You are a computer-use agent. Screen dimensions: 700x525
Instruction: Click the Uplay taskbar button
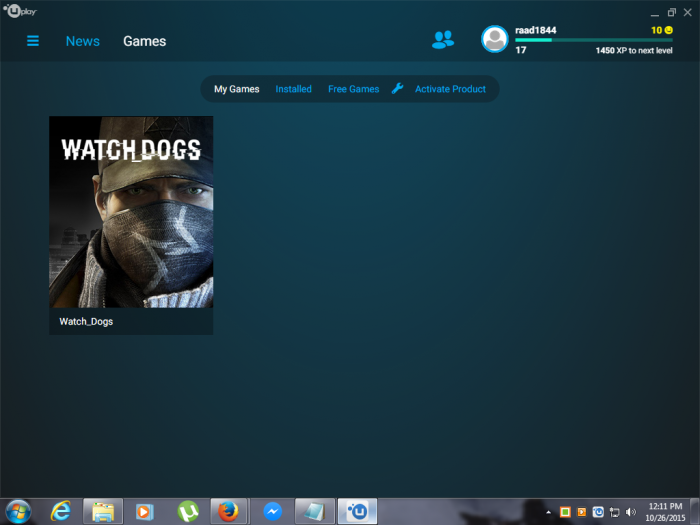(358, 512)
